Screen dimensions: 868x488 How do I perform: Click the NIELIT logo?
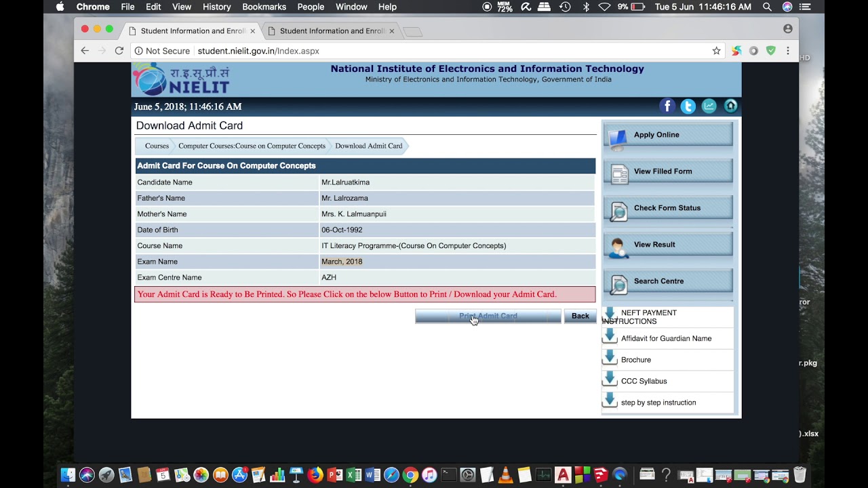click(181, 79)
